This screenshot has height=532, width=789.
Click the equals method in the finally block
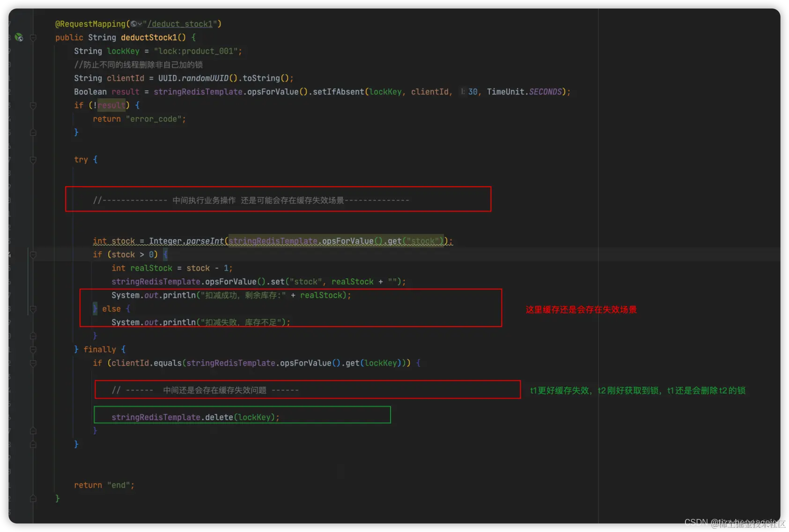click(168, 363)
